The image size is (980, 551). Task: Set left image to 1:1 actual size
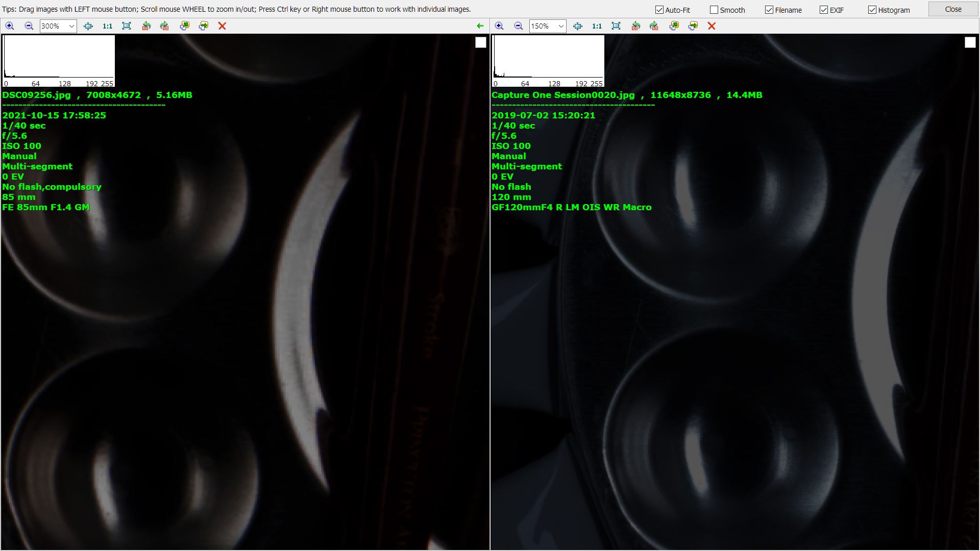107,26
